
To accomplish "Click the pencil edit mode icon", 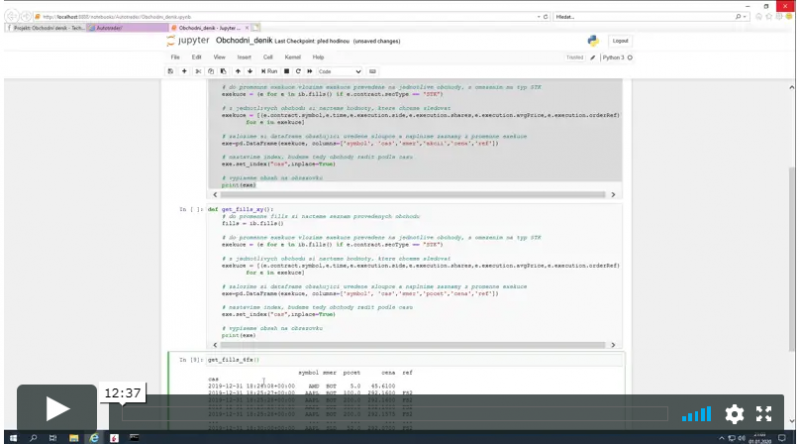I will [593, 58].
